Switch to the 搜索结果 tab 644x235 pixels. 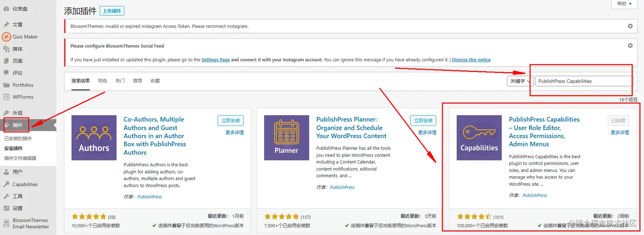[x=80, y=81]
